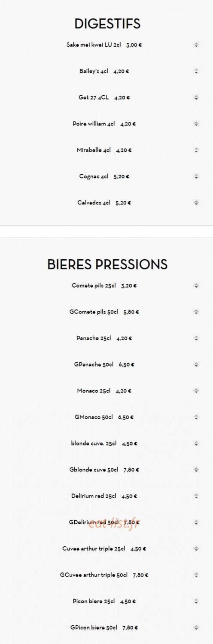Select the GPicon biere 50cl menu entry

point(104,628)
